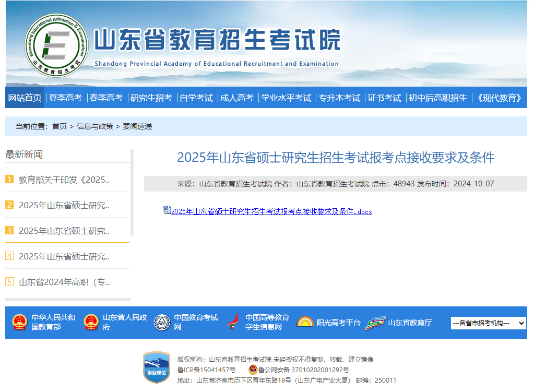
Task: Click the 事业单位 shield badge
Action: pos(157,367)
